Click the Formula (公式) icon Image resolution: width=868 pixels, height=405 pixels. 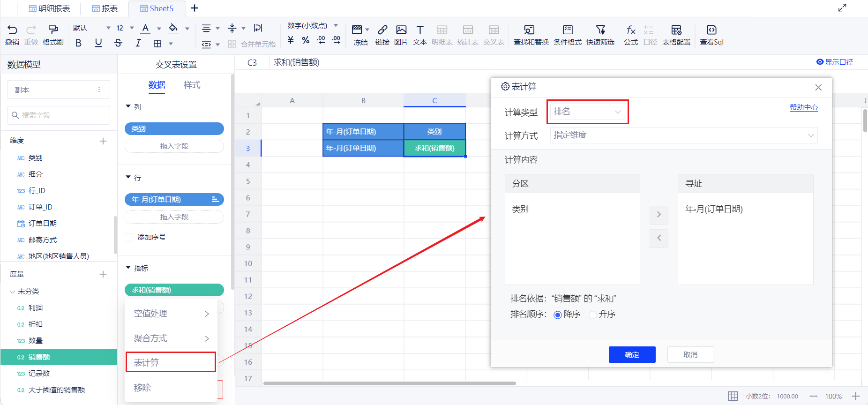(x=631, y=35)
